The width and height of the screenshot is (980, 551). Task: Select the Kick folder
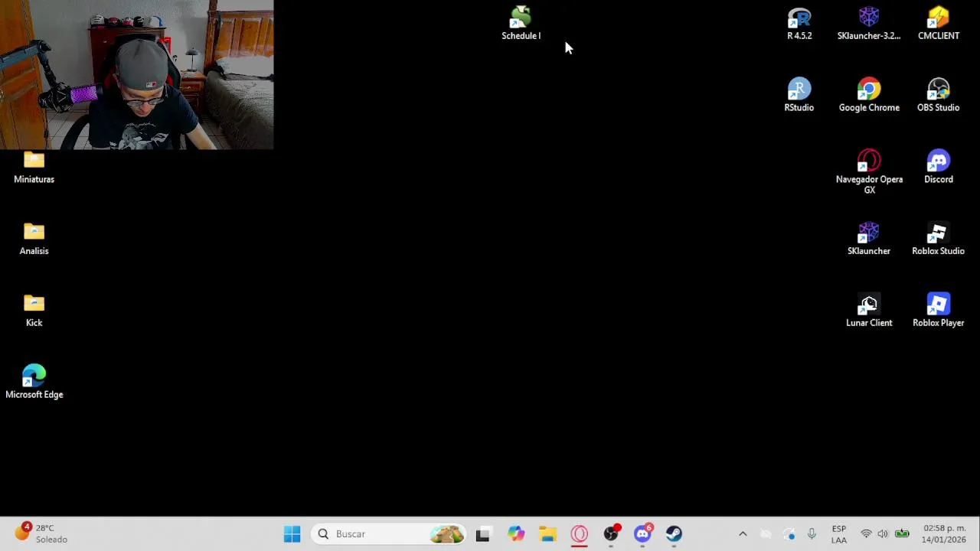pos(34,311)
